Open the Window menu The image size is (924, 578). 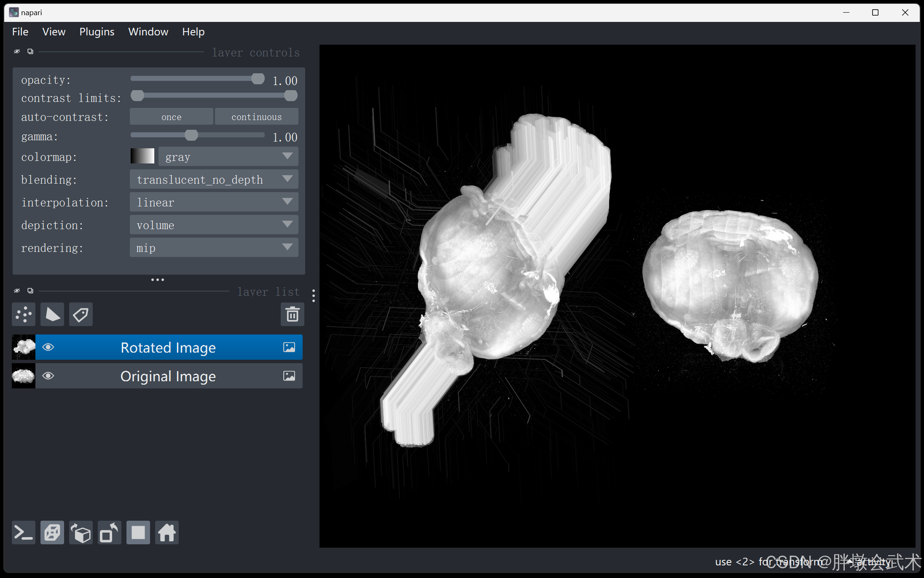point(148,32)
